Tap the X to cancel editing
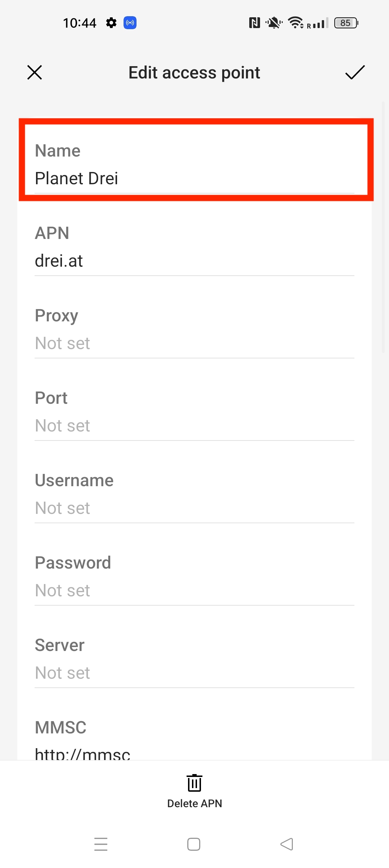 click(35, 72)
